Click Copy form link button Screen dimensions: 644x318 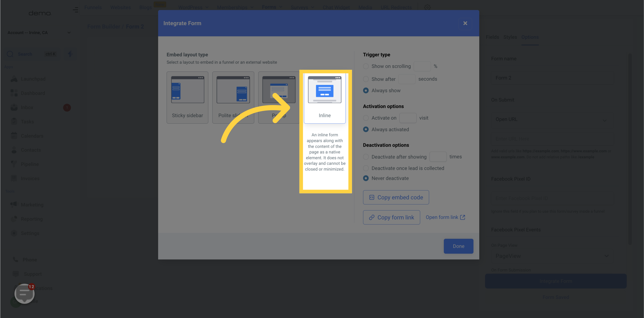pos(391,217)
